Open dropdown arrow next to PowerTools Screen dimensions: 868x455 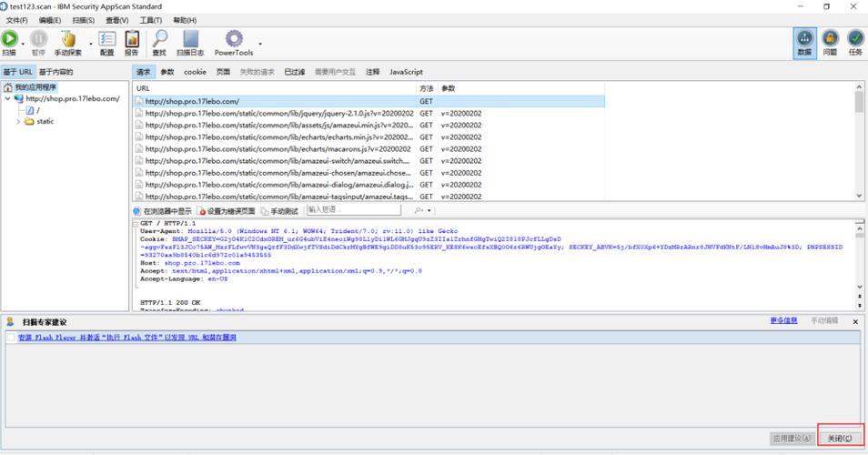(259, 43)
